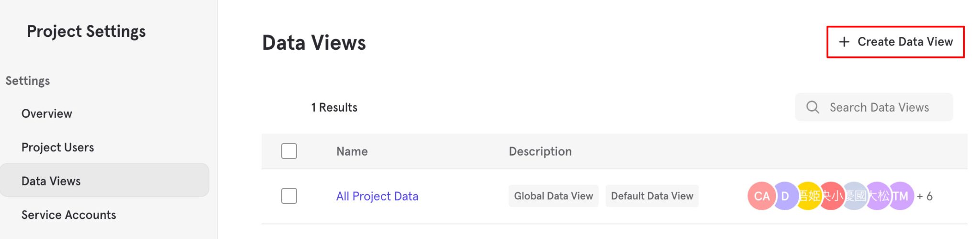
Task: Open Overview in Project Settings sidebar
Action: tap(47, 114)
